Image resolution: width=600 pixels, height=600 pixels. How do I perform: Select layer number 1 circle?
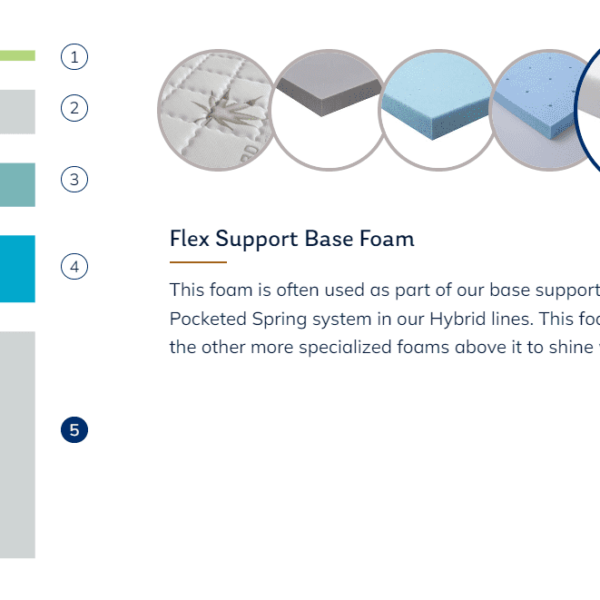[x=74, y=57]
